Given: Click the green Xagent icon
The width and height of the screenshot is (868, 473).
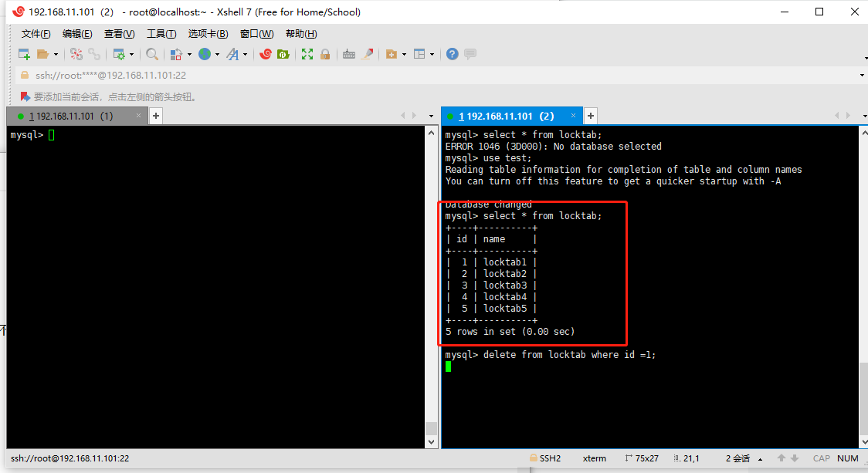Looking at the screenshot, I should tap(283, 54).
